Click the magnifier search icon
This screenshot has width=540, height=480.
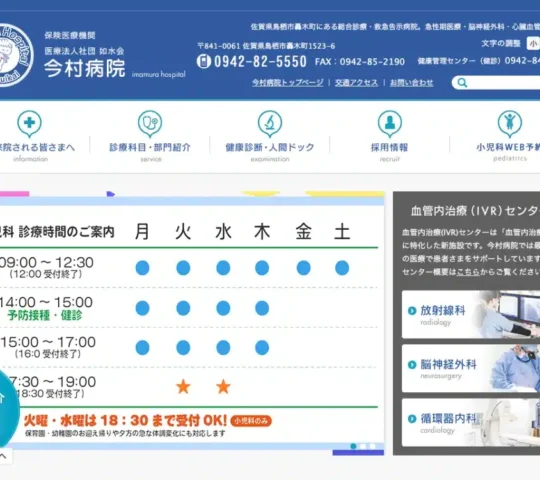462,83
